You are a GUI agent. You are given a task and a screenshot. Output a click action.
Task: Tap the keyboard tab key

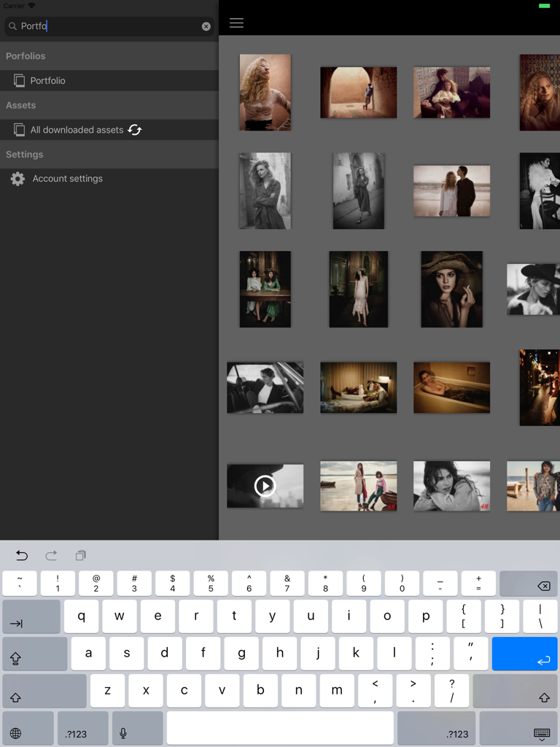31,616
